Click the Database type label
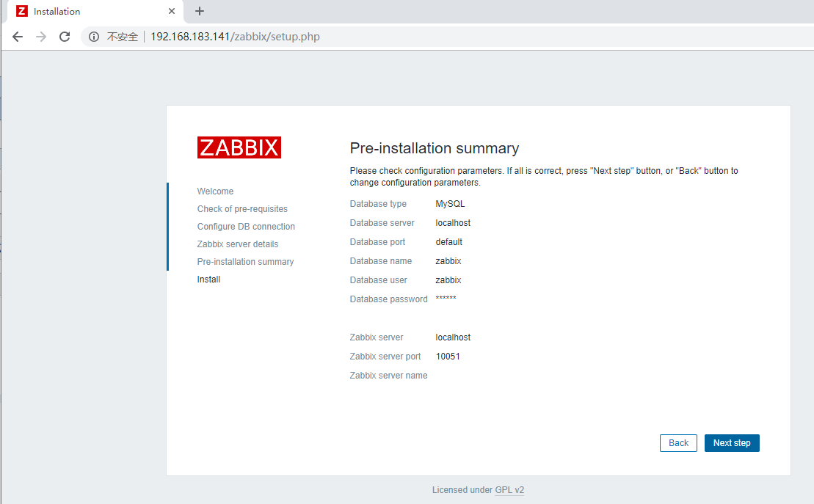This screenshot has width=814, height=504. [379, 204]
